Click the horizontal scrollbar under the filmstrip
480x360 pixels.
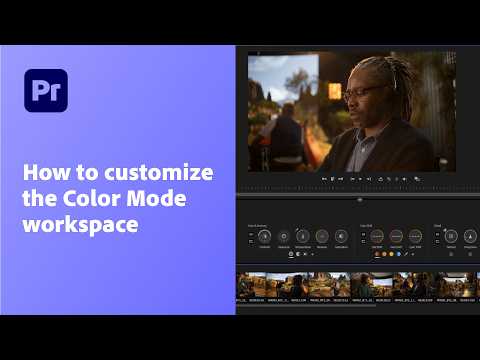(x=306, y=305)
